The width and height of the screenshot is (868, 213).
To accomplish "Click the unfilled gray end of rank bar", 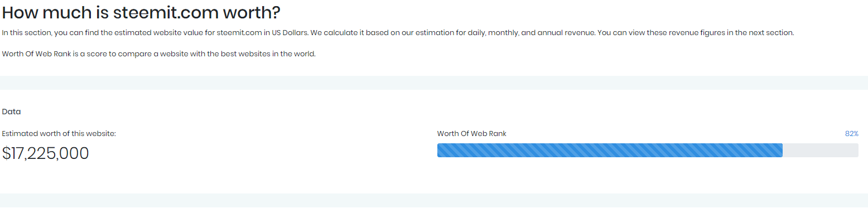I will 821,150.
